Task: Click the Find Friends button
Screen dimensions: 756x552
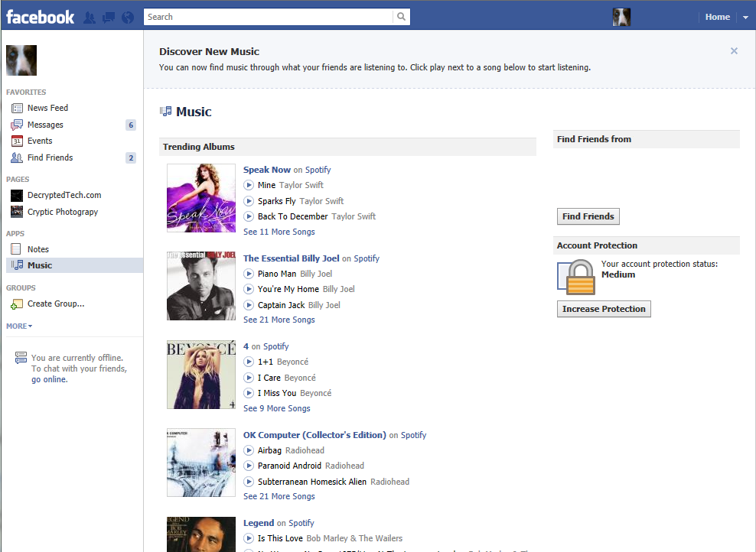Action: 588,216
